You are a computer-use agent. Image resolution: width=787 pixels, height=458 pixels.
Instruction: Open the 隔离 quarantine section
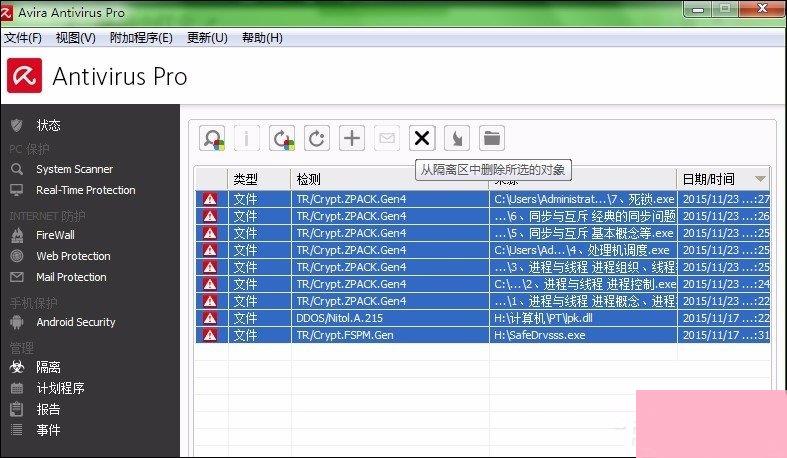tap(48, 367)
